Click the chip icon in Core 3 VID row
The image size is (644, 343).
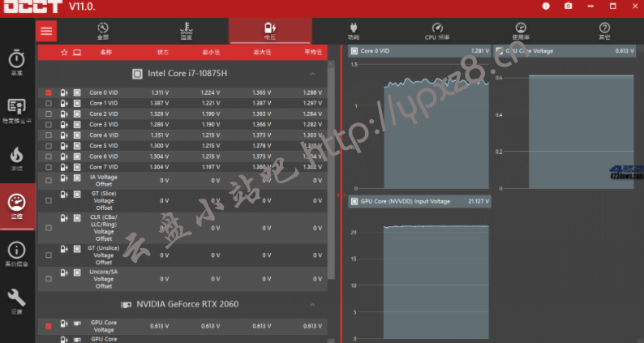[x=77, y=124]
